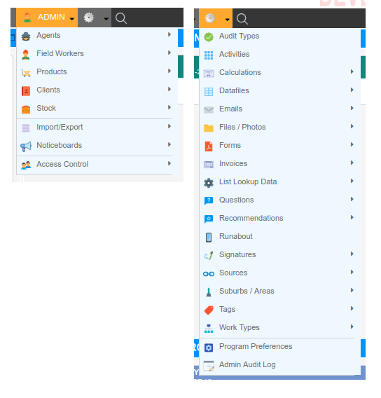The height and width of the screenshot is (398, 381).
Task: Select Activities menu entry
Action: tap(234, 54)
